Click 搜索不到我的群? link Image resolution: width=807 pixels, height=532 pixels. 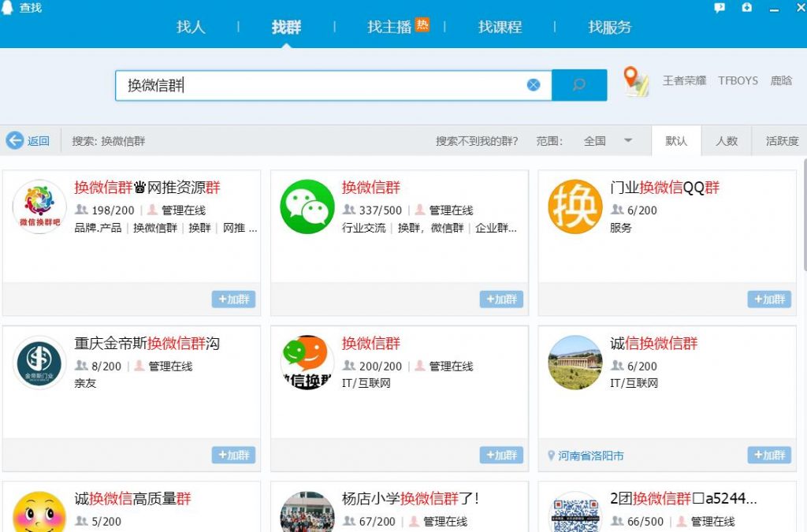point(477,140)
